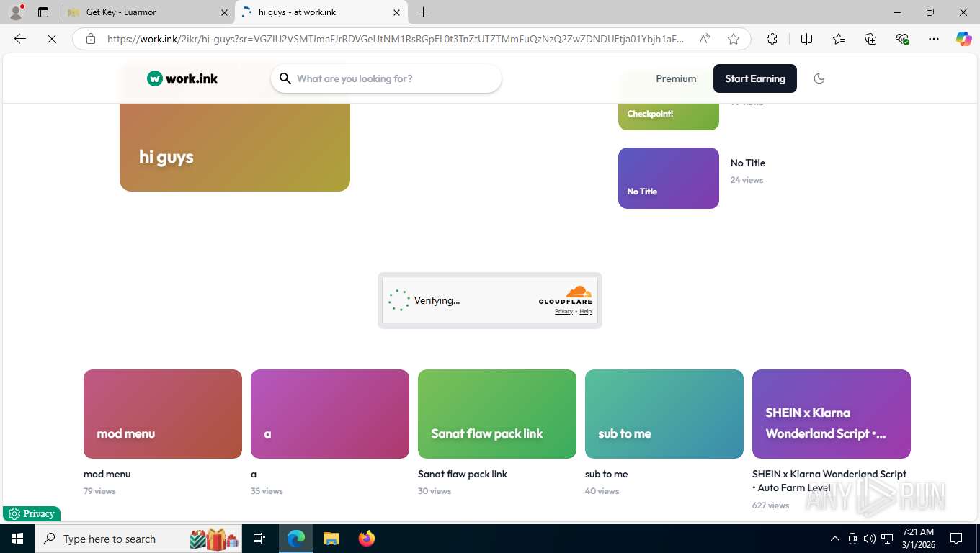Focus the 'What are you looking for?' field
This screenshot has height=553, width=980.
tap(386, 78)
